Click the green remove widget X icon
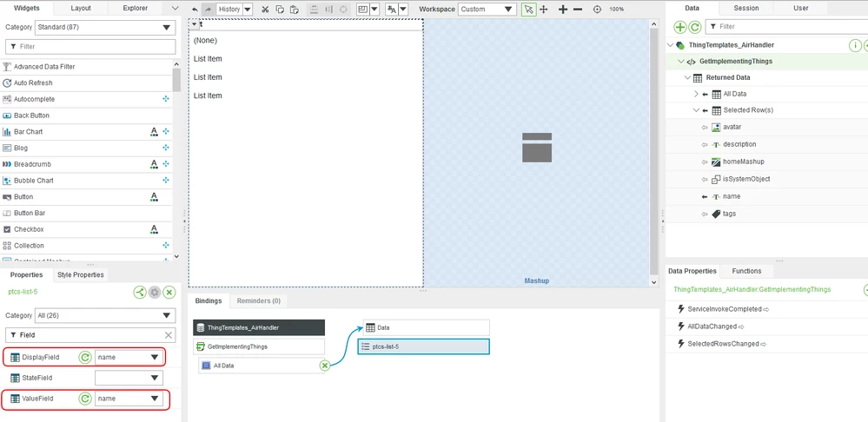This screenshot has width=868, height=422. pos(170,292)
